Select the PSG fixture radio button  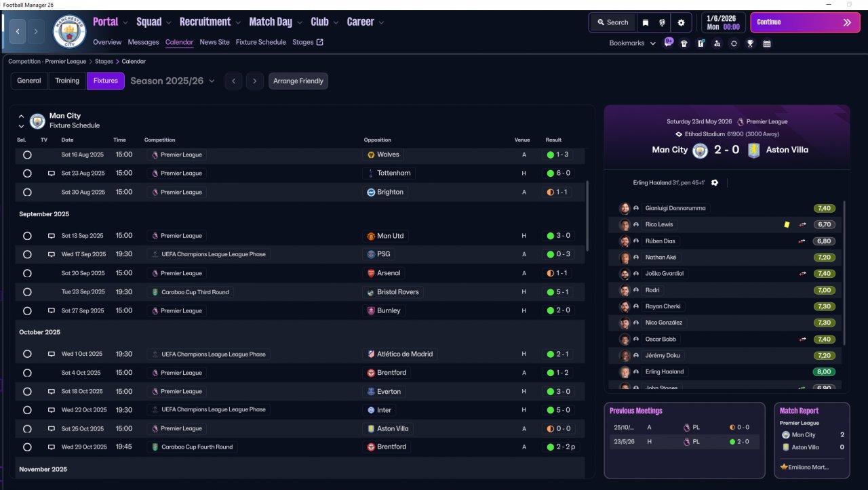pos(27,255)
